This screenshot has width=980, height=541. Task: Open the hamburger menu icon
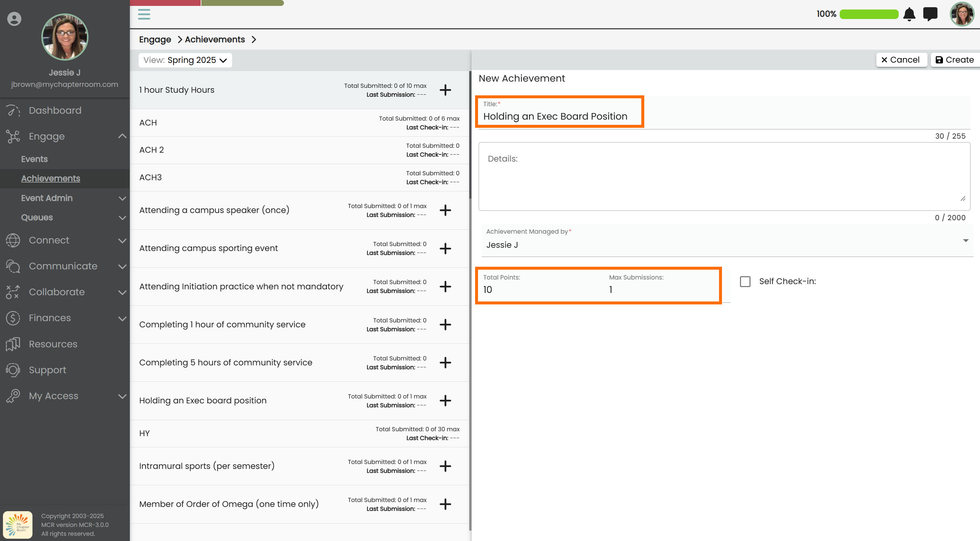click(144, 14)
